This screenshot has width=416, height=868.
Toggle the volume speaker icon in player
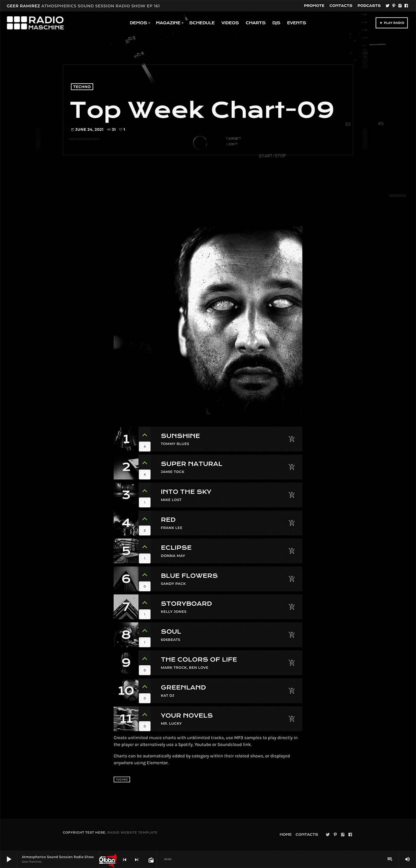pos(407,859)
